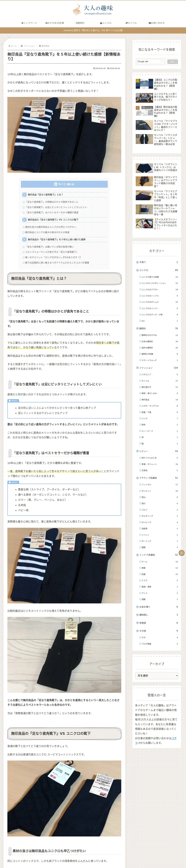This screenshot has width=186, height=868.
Task: Jump to TOC item 無印良品 VS ユニクロの靴下
Action: [x=53, y=220]
